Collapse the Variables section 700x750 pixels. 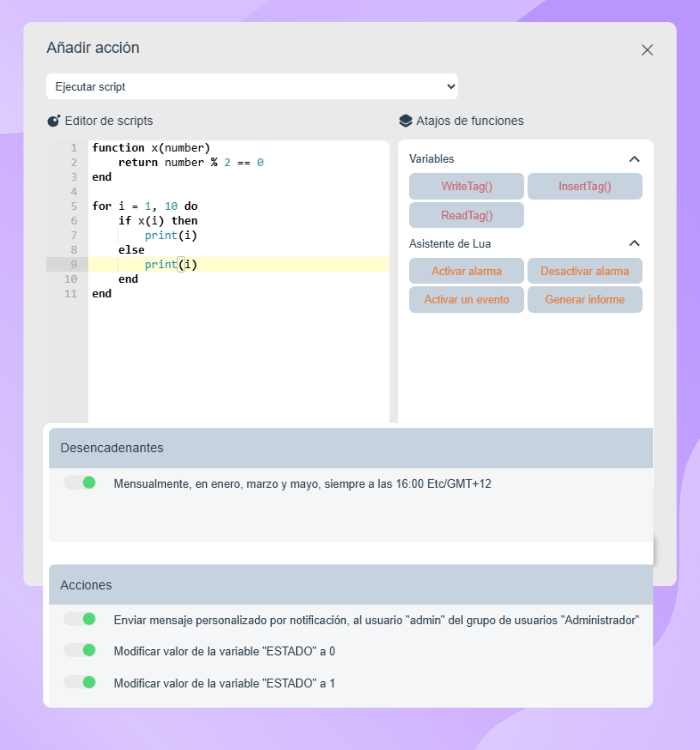tap(634, 159)
